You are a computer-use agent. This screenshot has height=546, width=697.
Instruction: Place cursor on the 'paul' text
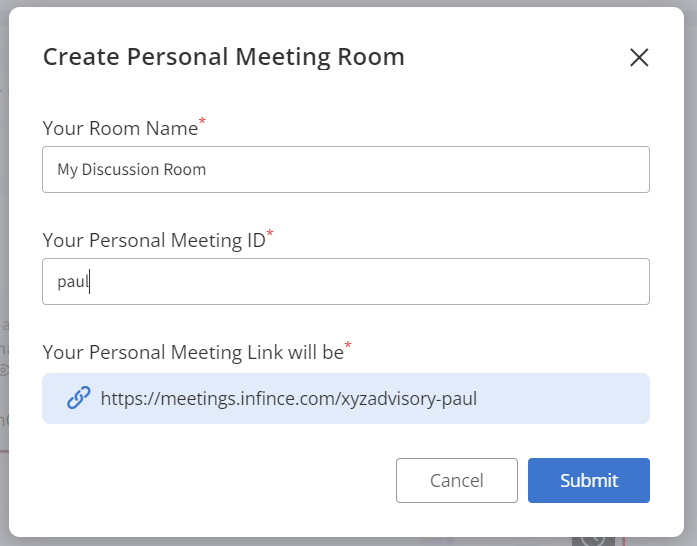(x=72, y=282)
